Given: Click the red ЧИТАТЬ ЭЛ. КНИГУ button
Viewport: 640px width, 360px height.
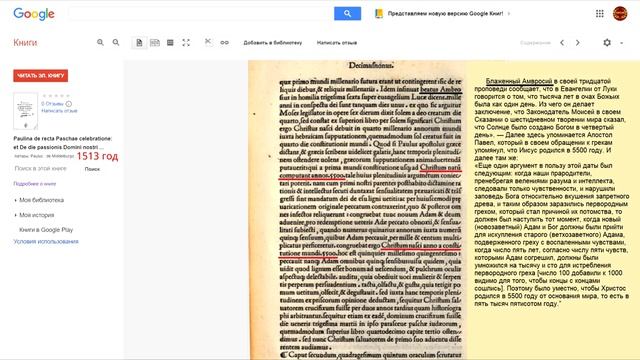Looking at the screenshot, I should (x=40, y=76).
